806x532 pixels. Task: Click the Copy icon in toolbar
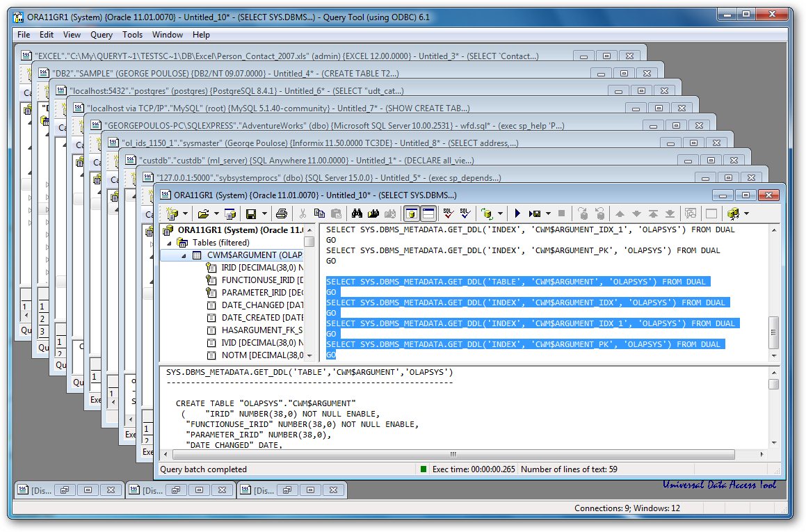pyautogui.click(x=319, y=213)
